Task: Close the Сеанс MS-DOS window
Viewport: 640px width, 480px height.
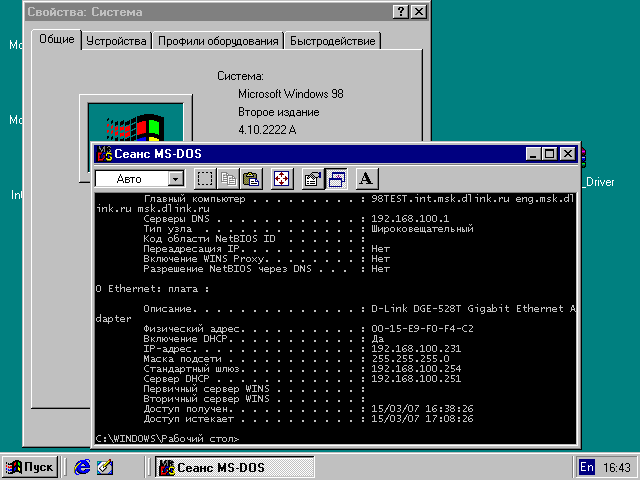Action: pyautogui.click(x=568, y=154)
